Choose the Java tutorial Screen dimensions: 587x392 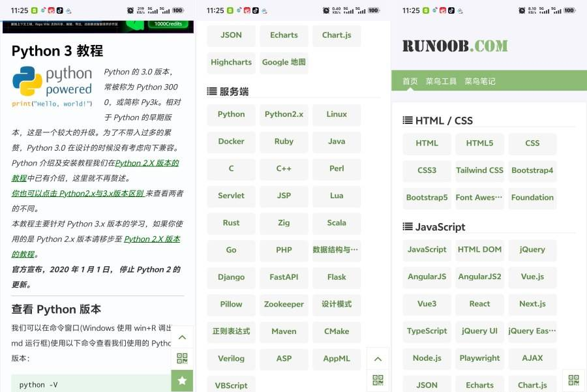tap(337, 142)
